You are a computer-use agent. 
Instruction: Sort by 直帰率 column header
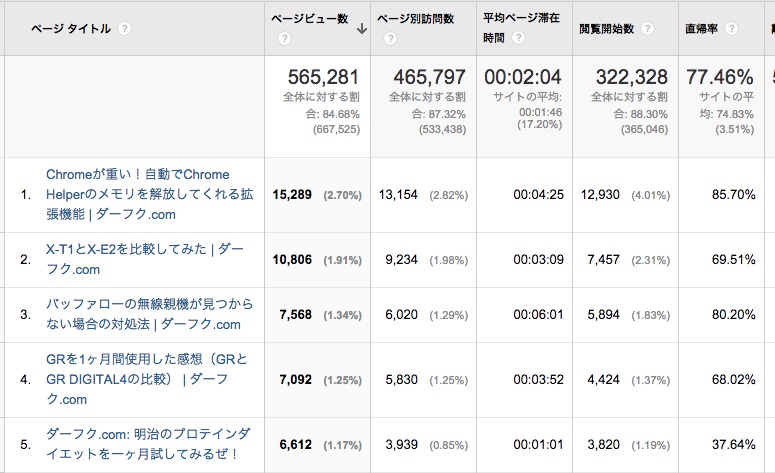pos(701,29)
